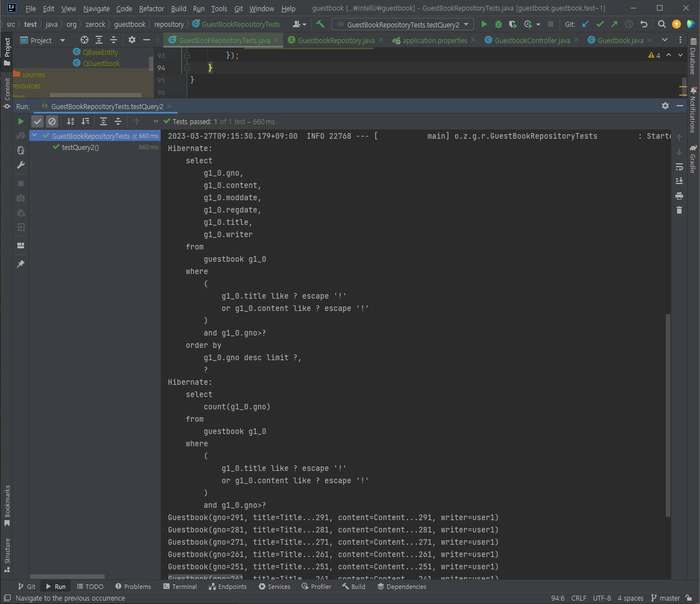Switch to GuestbookRepository.java tab
Viewport: 700px width, 604px height.
tap(336, 40)
